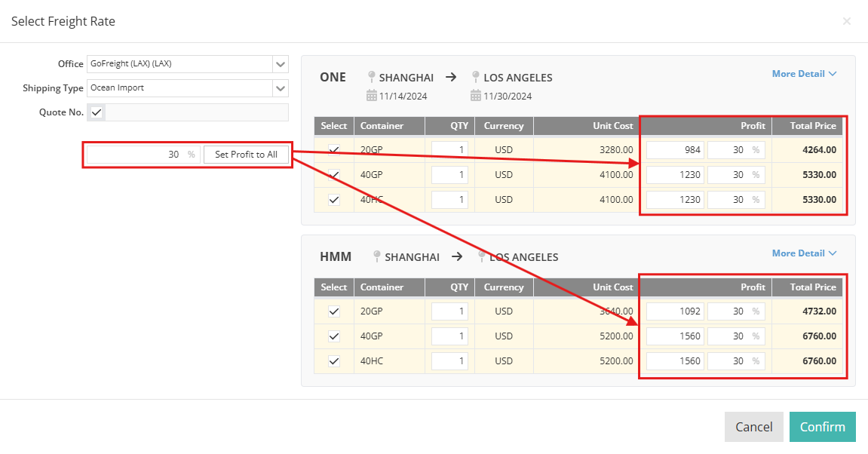Open the Shipping Type dropdown
Image resolution: width=868 pixels, height=454 pixels.
(x=280, y=88)
